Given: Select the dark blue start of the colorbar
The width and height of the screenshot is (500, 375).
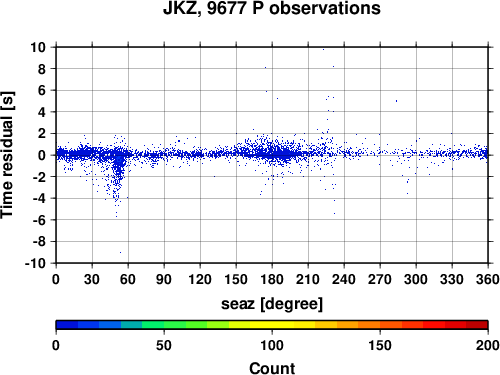Looking at the screenshot, I should pyautogui.click(x=67, y=325).
